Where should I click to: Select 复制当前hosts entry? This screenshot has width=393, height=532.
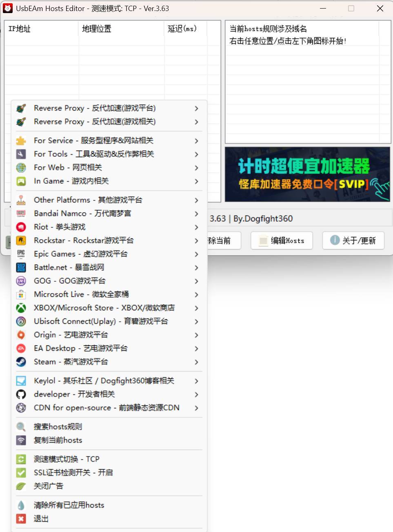pyautogui.click(x=109, y=440)
